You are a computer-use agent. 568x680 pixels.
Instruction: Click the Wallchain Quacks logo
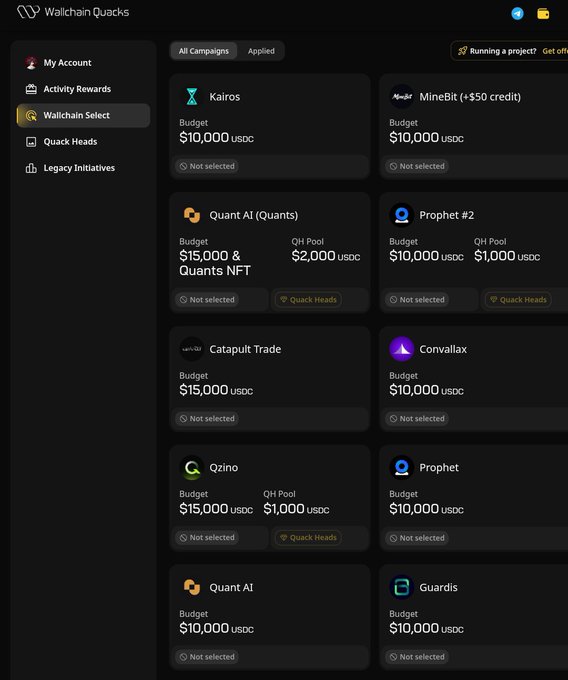(x=73, y=12)
